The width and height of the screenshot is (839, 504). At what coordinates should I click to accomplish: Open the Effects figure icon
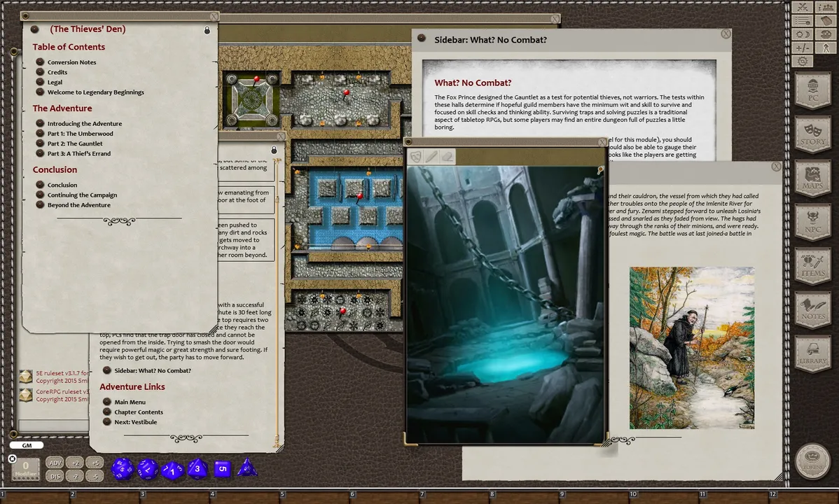click(826, 48)
